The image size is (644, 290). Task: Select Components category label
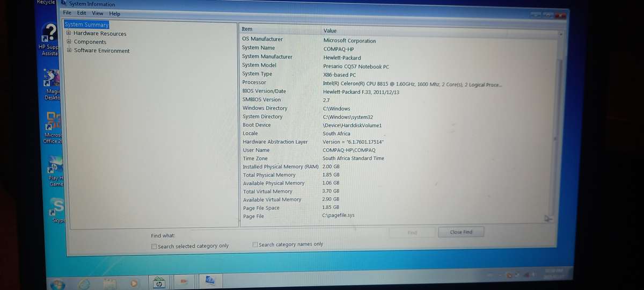coord(90,42)
